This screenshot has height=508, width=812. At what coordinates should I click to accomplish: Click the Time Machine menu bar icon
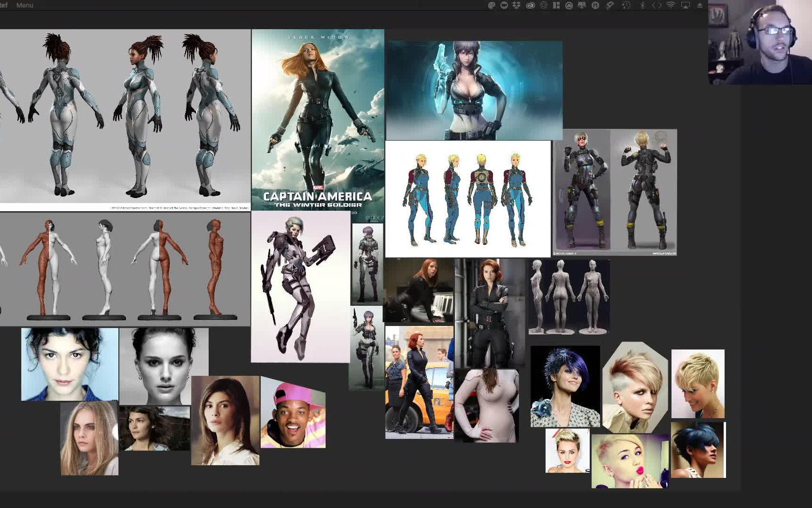[626, 5]
